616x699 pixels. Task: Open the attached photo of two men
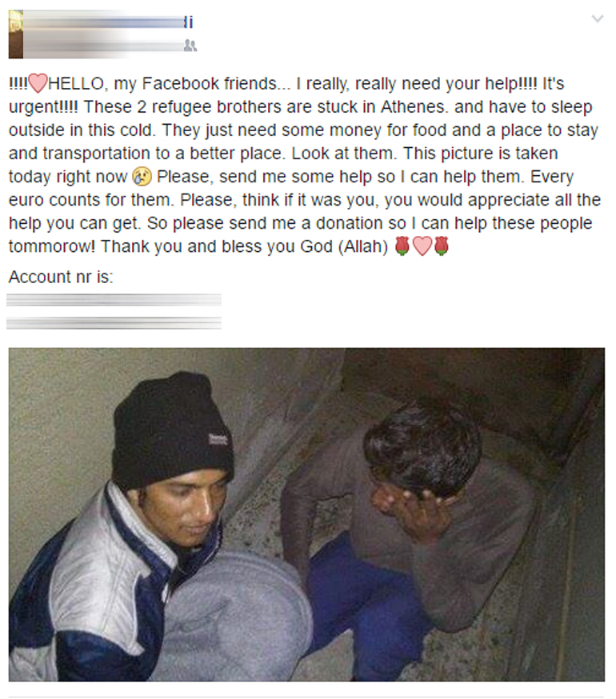(306, 514)
